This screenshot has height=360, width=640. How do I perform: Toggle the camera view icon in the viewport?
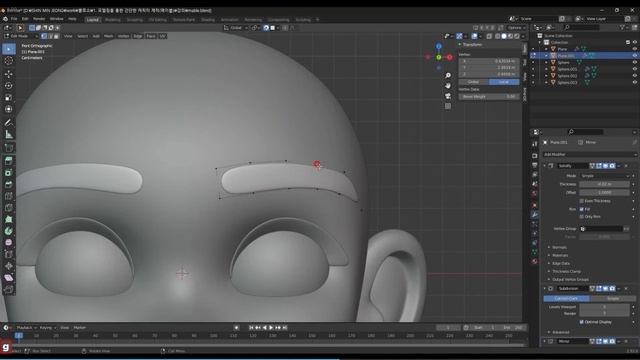[448, 96]
